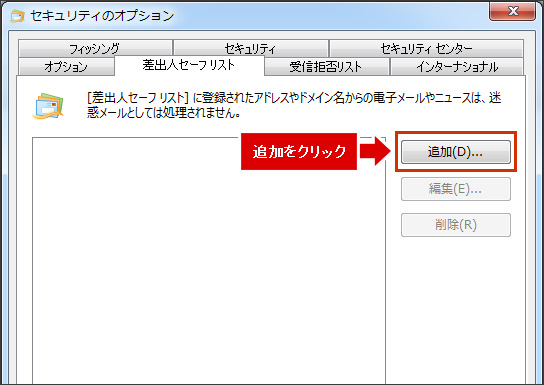
Task: Select the 差出人セーフ リスト tab
Action: 189,65
